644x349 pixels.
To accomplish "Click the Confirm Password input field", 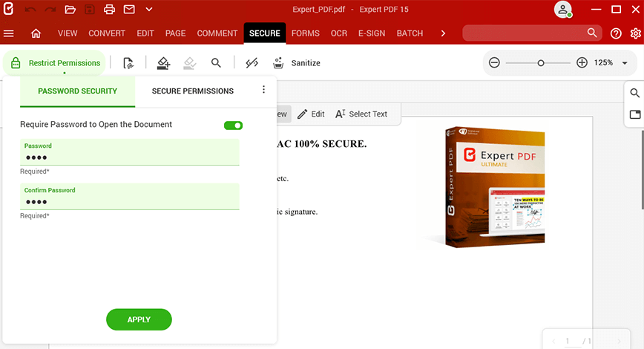I will point(130,197).
